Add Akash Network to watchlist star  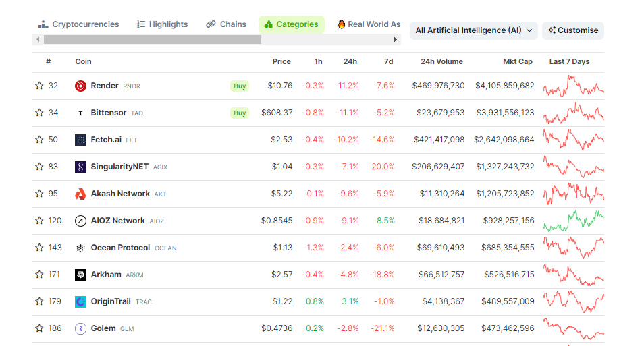pyautogui.click(x=39, y=194)
